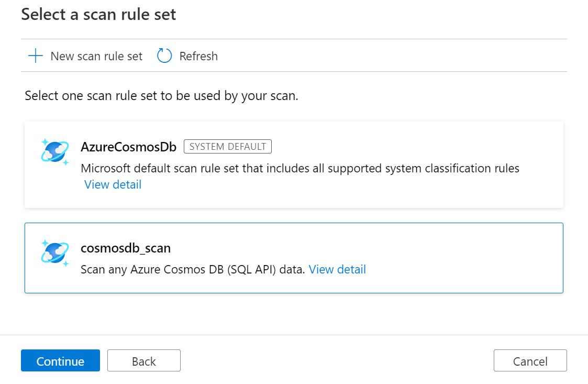The width and height of the screenshot is (588, 384).
Task: Click the SYSTEM DEFAULT badge
Action: click(227, 146)
